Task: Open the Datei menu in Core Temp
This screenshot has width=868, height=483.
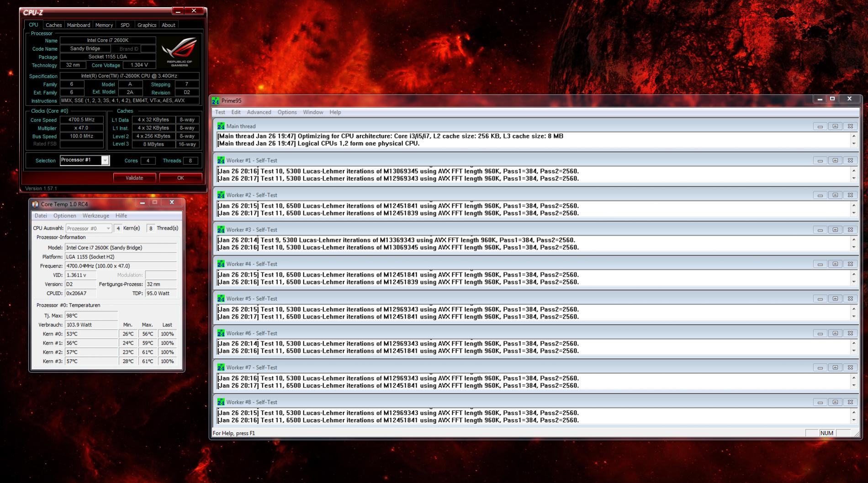Action: 41,216
